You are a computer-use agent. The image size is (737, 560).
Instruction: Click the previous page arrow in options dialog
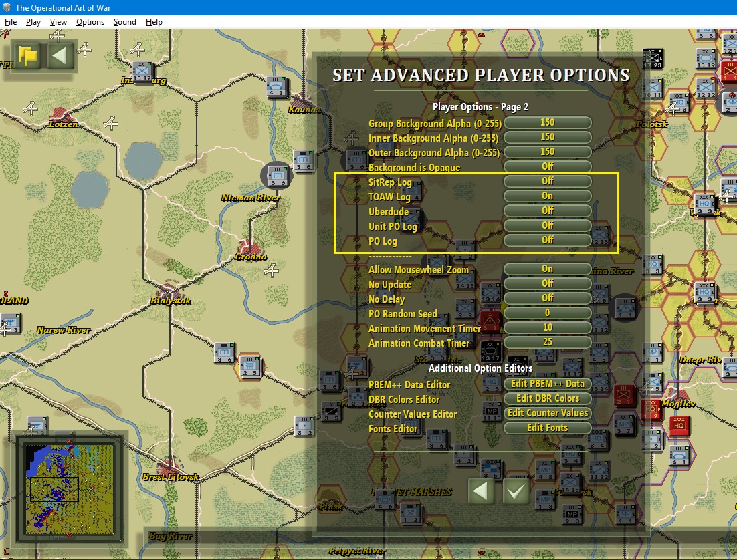(481, 491)
